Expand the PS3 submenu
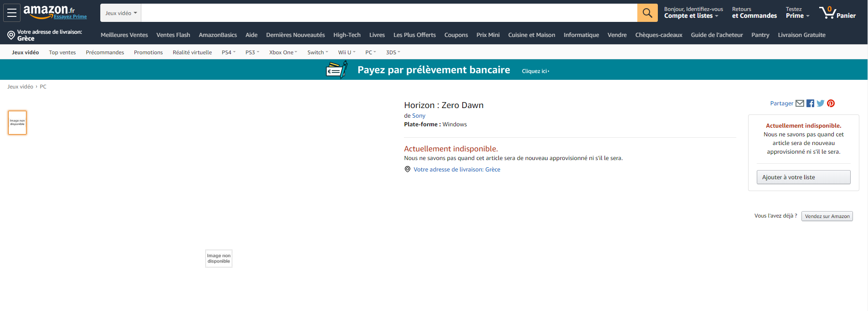868x311 pixels. point(252,52)
